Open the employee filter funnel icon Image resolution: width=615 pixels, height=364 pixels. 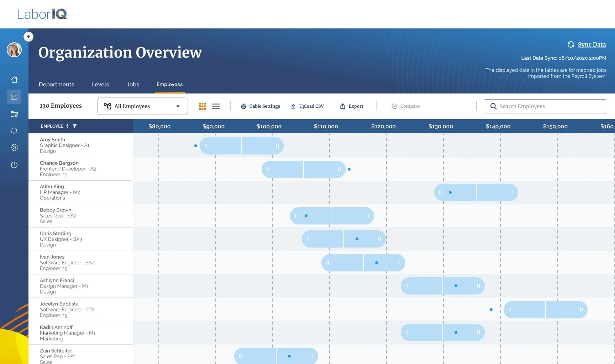[75, 126]
